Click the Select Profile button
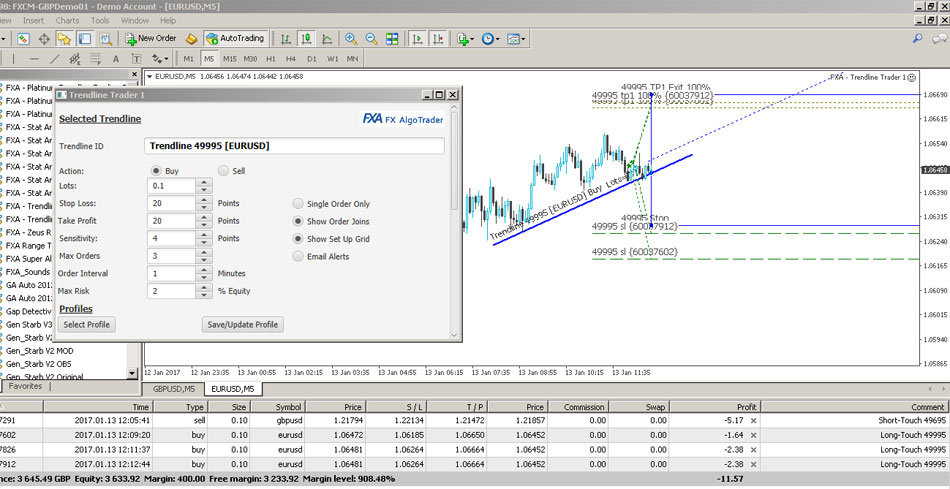The height and width of the screenshot is (489, 950). [87, 325]
